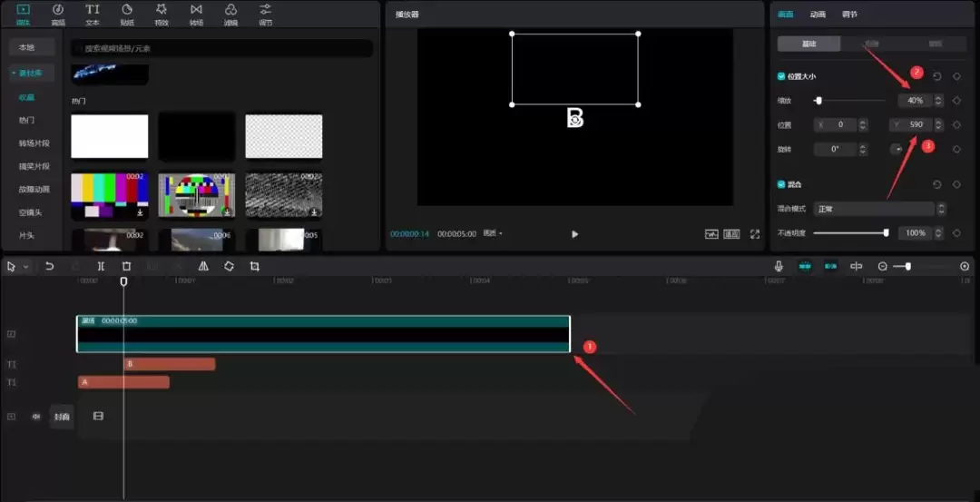Toggle the 混合 checkbox
The width and height of the screenshot is (980, 502).
[x=781, y=184]
